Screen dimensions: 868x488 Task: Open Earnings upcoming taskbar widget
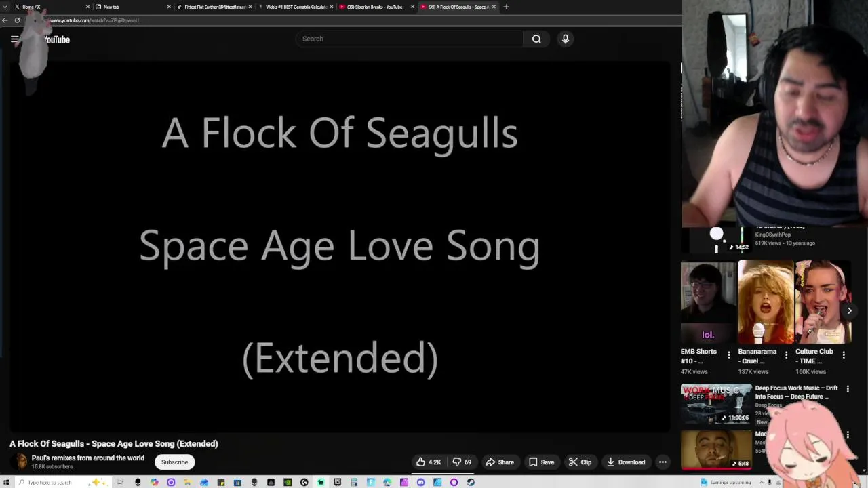(726, 482)
